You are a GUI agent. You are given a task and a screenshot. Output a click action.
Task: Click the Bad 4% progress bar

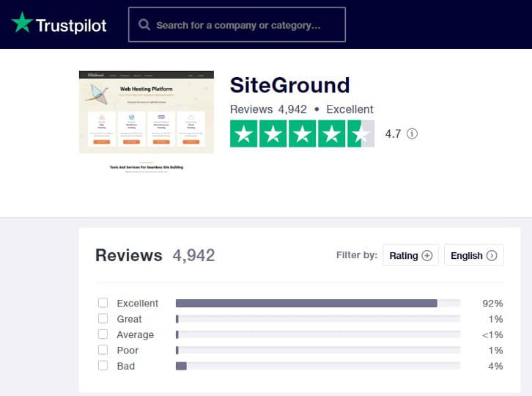[x=318, y=366]
